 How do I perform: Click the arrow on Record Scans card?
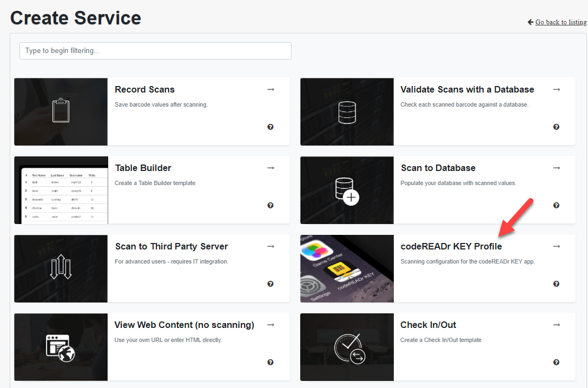pos(271,89)
